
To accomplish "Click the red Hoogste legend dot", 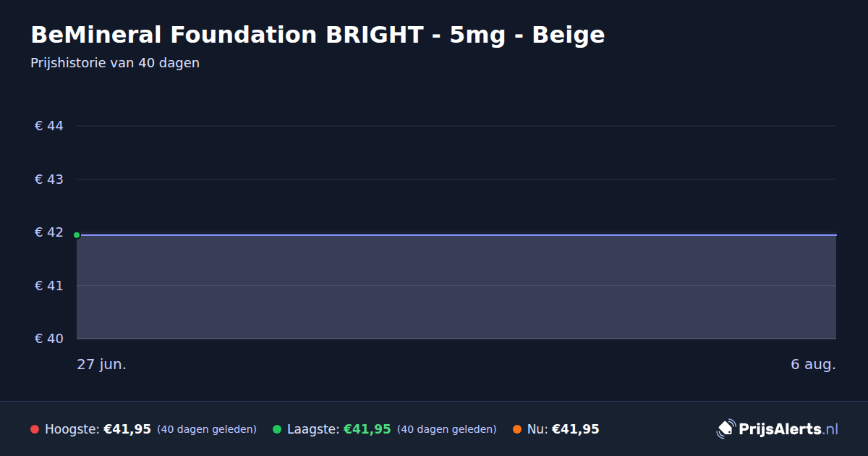I will click(x=35, y=429).
